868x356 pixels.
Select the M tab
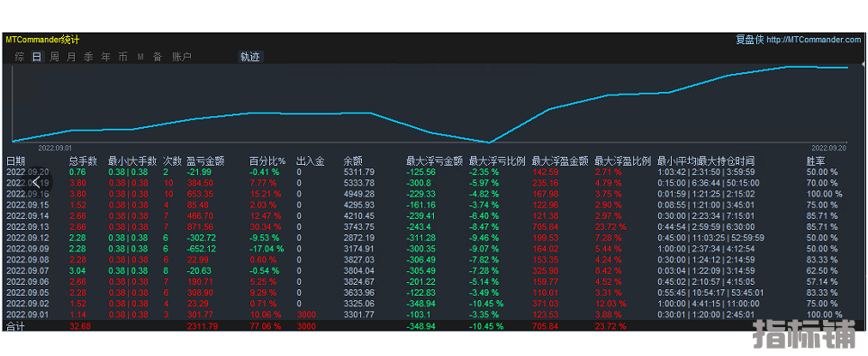coord(140,57)
